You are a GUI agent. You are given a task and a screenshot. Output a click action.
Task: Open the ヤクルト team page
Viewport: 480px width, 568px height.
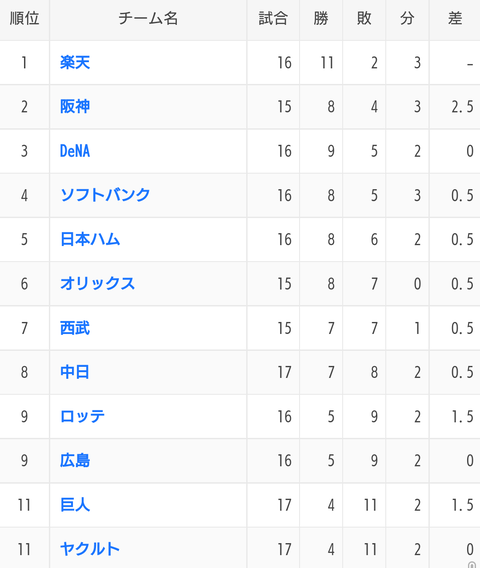90,549
